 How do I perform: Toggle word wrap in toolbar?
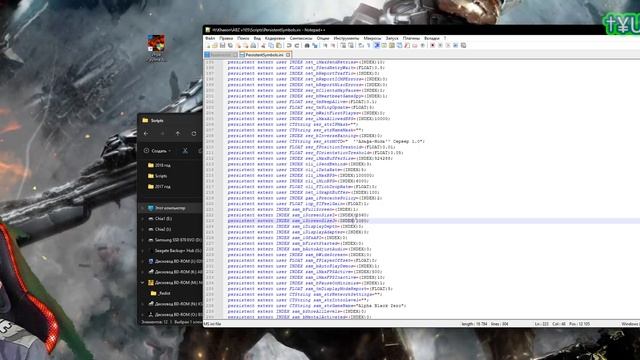click(361, 45)
